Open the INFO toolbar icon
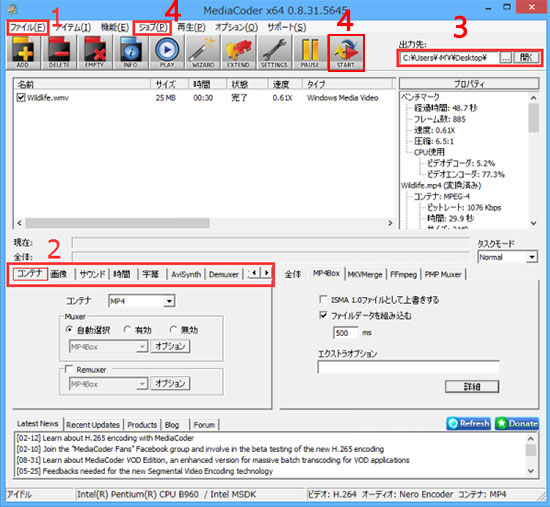This screenshot has width=550, height=507. [x=131, y=53]
